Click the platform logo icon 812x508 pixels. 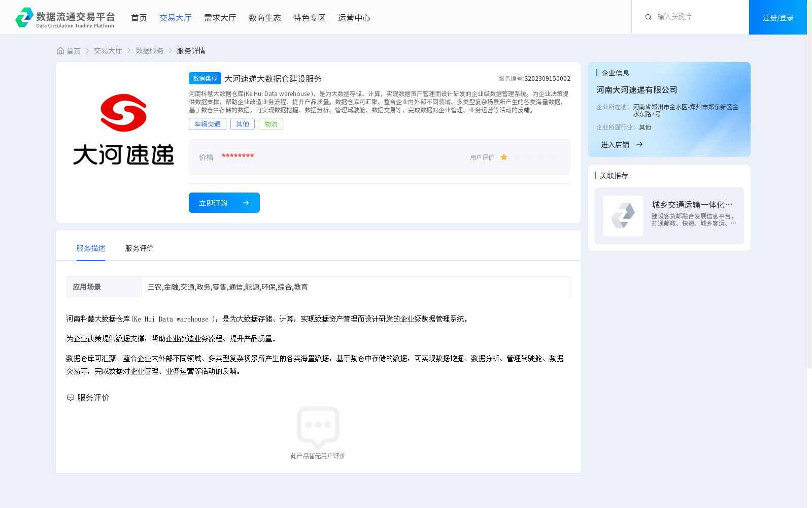point(24,17)
